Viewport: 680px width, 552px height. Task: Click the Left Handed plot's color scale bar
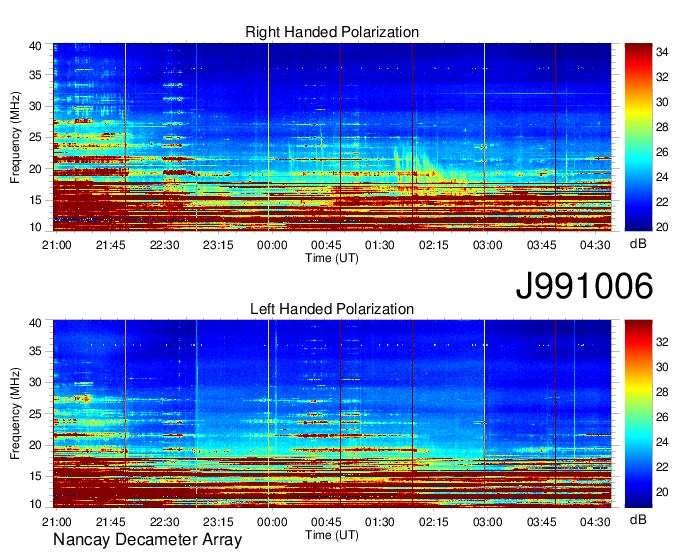point(638,414)
